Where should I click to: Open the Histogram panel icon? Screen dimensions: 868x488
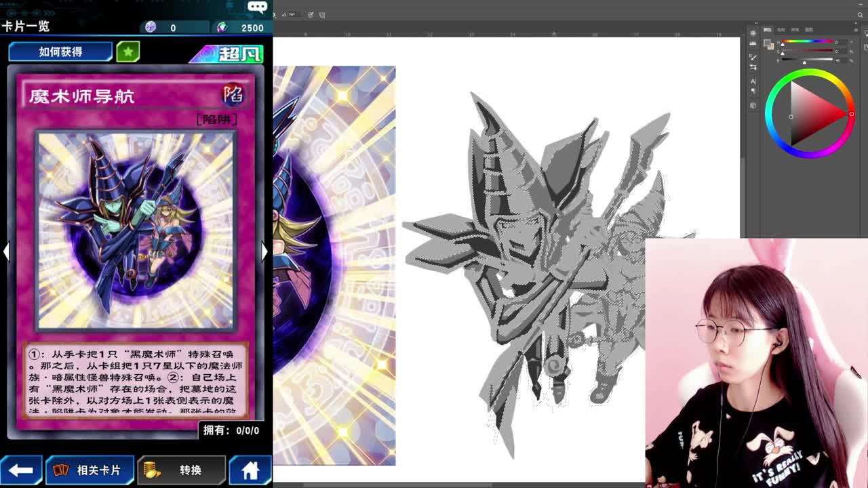[753, 43]
